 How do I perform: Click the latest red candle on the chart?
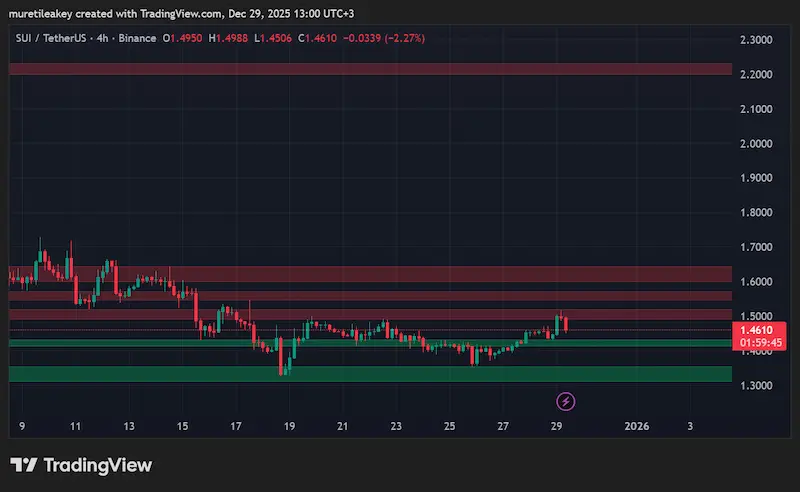567,324
